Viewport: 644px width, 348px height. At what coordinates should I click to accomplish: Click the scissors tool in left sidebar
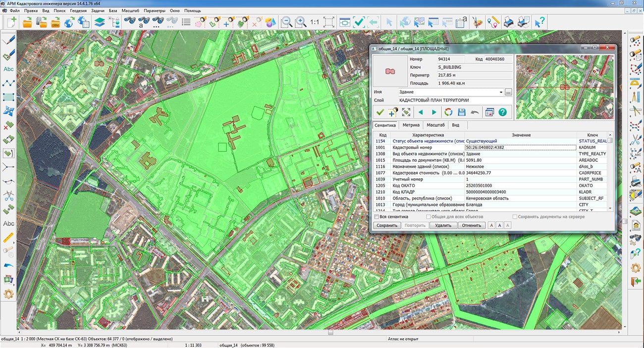pos(8,195)
